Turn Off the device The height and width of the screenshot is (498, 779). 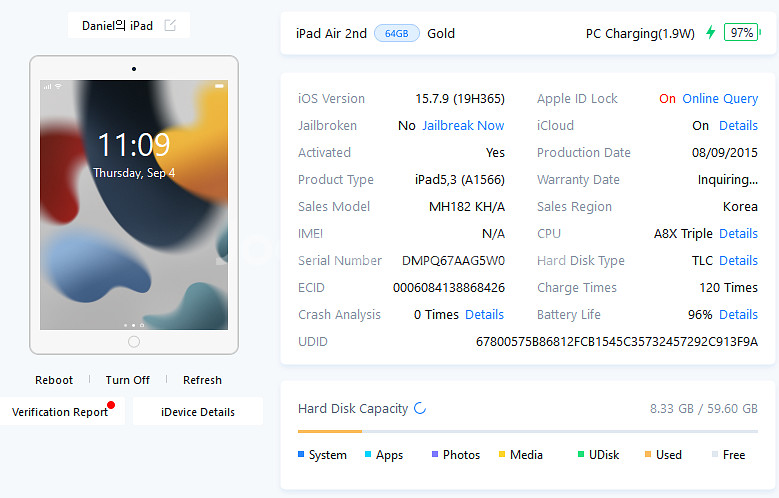tap(128, 380)
